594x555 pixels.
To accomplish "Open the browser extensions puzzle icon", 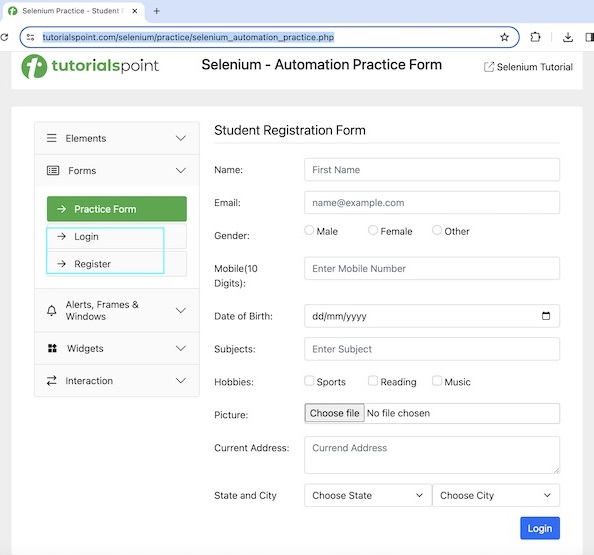I will pos(535,37).
